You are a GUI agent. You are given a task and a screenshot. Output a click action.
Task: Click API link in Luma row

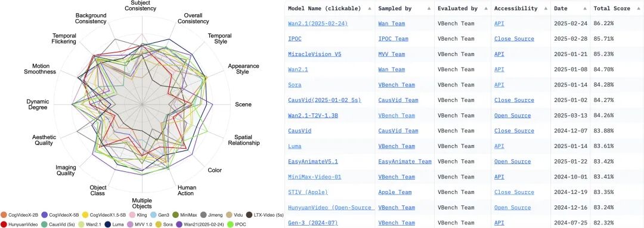pos(499,146)
